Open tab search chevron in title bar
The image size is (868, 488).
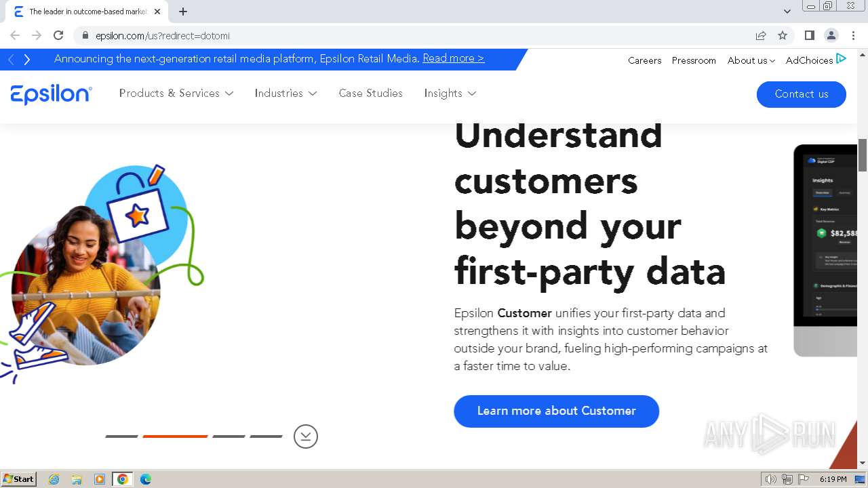point(787,12)
